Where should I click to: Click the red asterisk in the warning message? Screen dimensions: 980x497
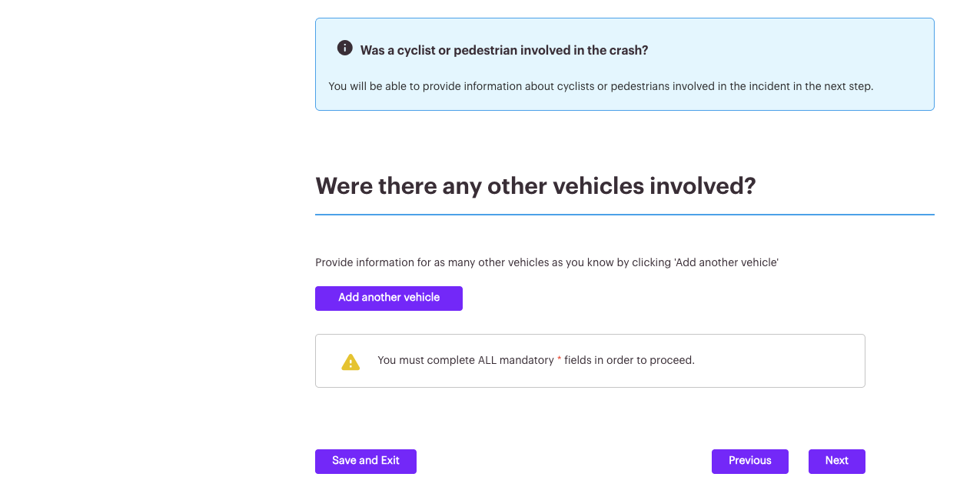[558, 360]
